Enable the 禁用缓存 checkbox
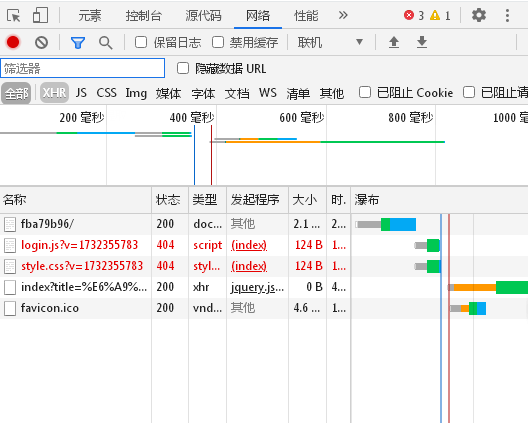528x423 pixels. pyautogui.click(x=218, y=42)
